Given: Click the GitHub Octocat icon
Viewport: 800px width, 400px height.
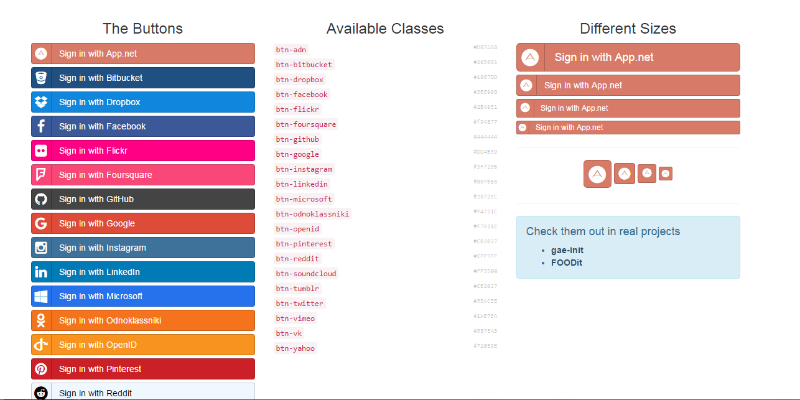Looking at the screenshot, I should (41, 199).
